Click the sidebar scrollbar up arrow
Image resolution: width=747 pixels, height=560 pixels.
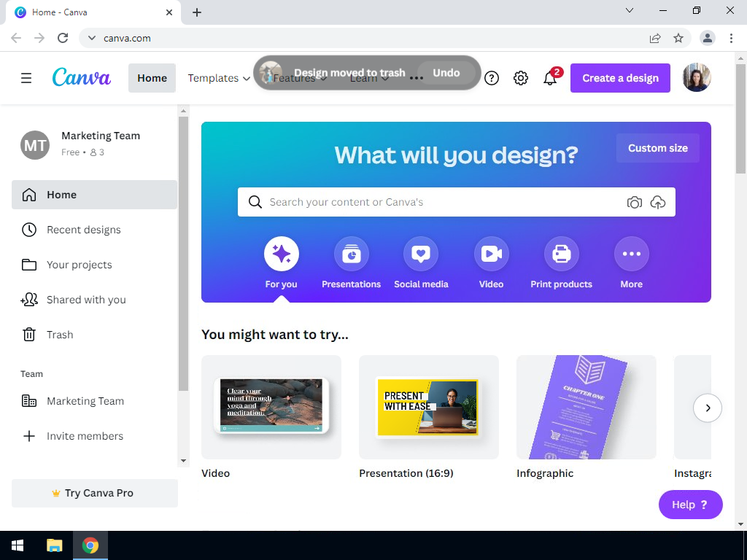tap(183, 111)
